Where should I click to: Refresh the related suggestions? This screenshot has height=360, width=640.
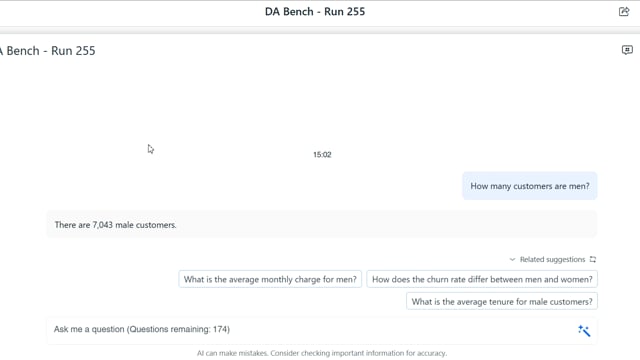pyautogui.click(x=593, y=259)
